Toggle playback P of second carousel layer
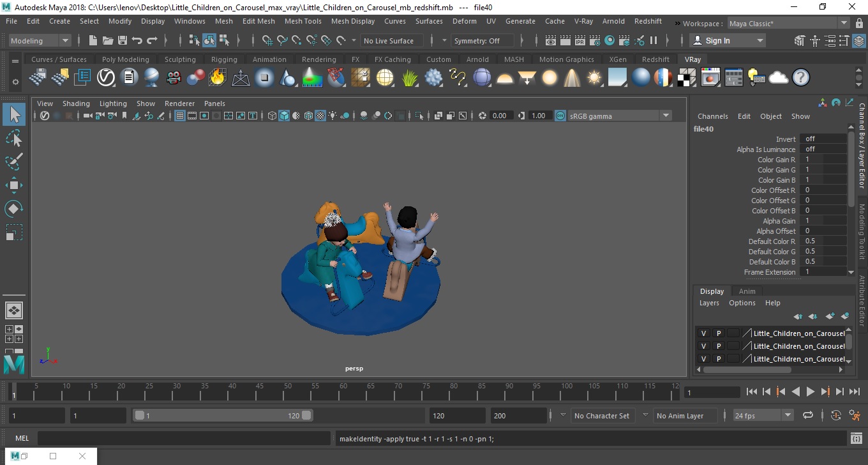The height and width of the screenshot is (465, 868). [x=719, y=346]
